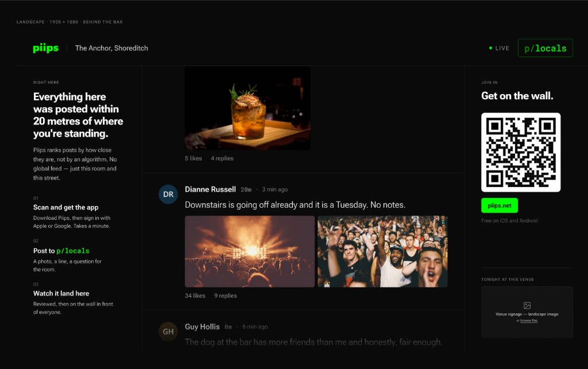
Task: Click the 'LIVE' status label
Action: (x=502, y=48)
